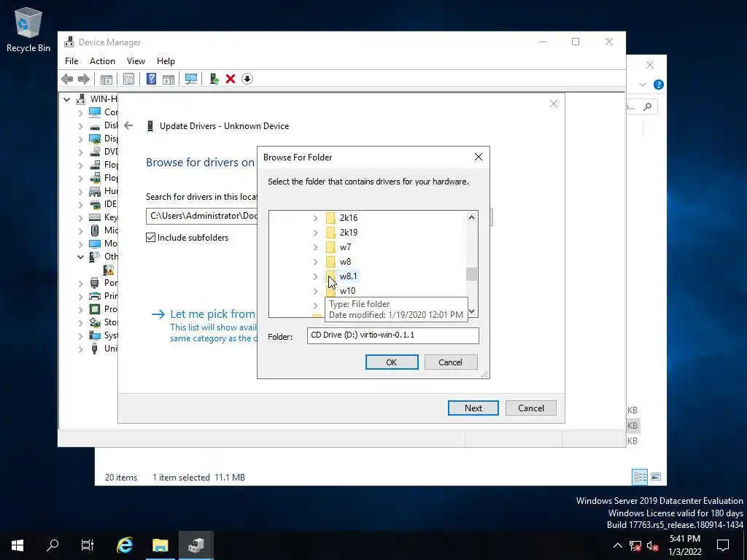Click Next in Update Drivers wizard
The width and height of the screenshot is (747, 560).
473,408
